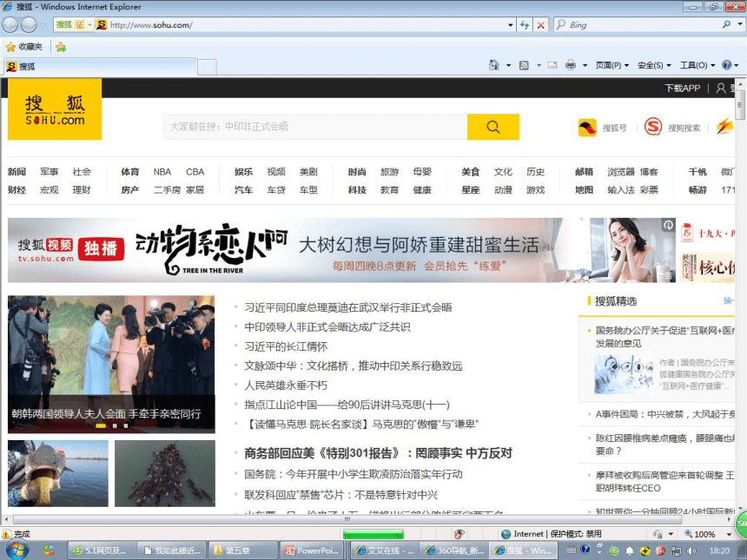Open a new blank tab
Image resolution: width=747 pixels, height=560 pixels.
207,67
